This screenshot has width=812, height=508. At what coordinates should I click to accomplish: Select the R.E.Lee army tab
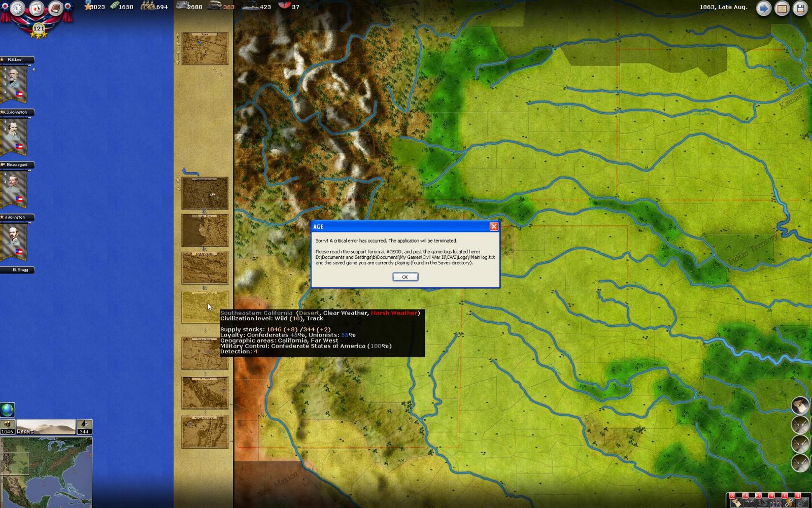pos(16,59)
